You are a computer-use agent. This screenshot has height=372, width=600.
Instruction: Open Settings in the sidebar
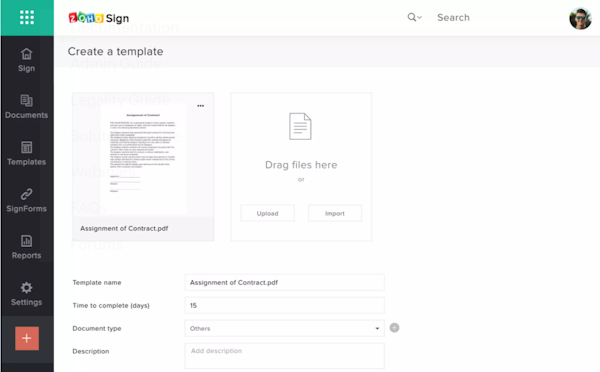pos(26,294)
